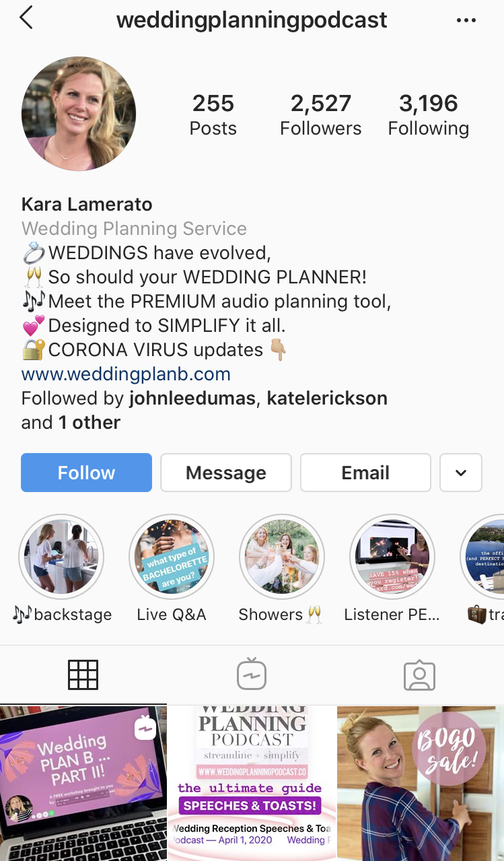Tap the back arrow icon
Screen dimensions: 504x861
[26, 18]
